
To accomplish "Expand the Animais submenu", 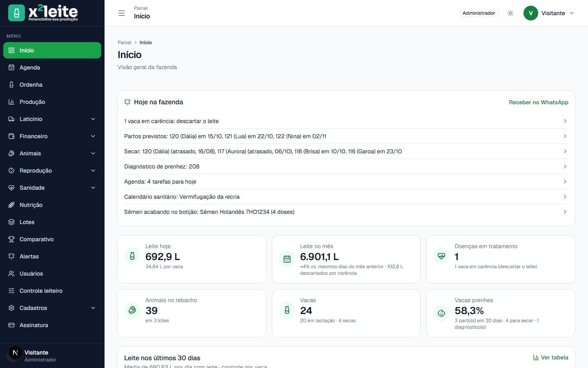I will click(52, 153).
